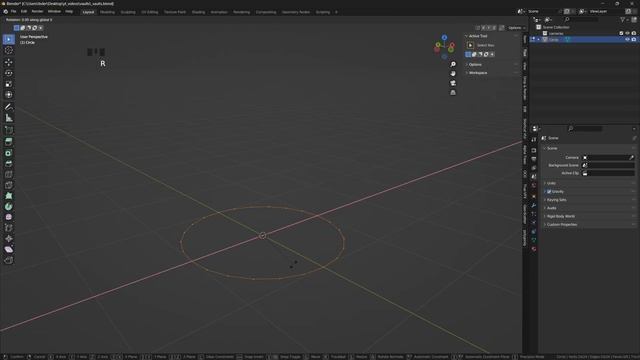Select the Knife tool

tap(9, 185)
